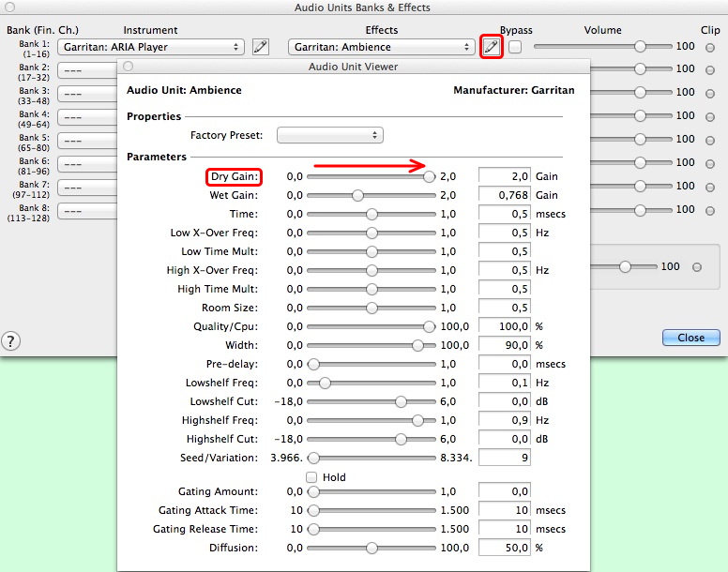Click the Ambience effect edit pencil icon
Screen dimensions: 728x572
[x=491, y=47]
